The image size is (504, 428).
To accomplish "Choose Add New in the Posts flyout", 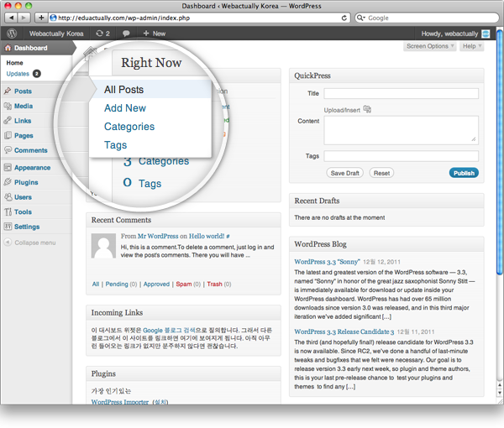I will coord(125,108).
